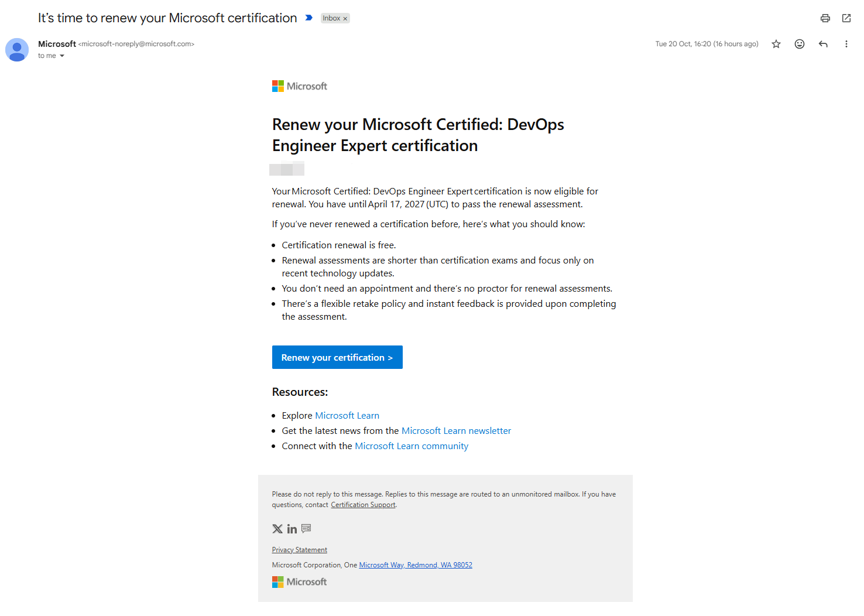The width and height of the screenshot is (864, 616).
Task: Open the Microsoft Learn newsletter link
Action: [x=456, y=431]
